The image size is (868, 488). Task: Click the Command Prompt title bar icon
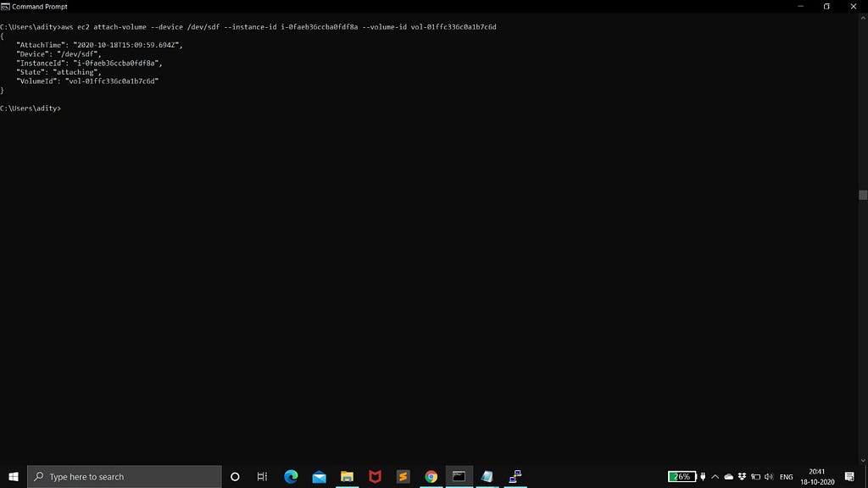tap(6, 7)
